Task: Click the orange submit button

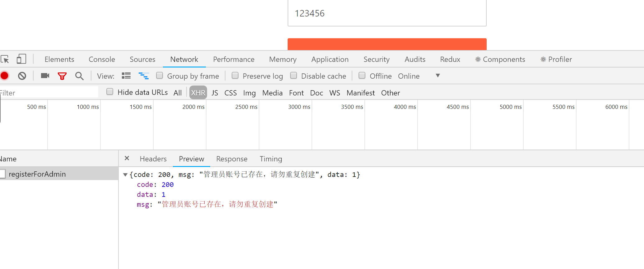Action: (x=387, y=44)
